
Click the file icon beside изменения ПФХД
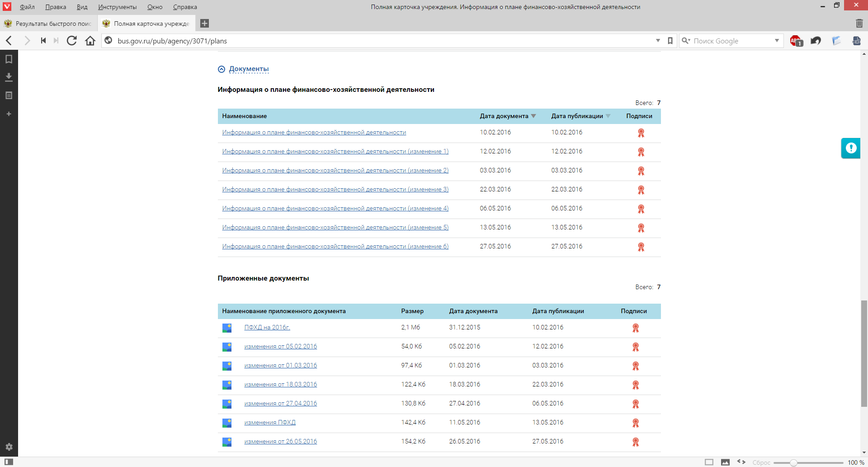[227, 423]
